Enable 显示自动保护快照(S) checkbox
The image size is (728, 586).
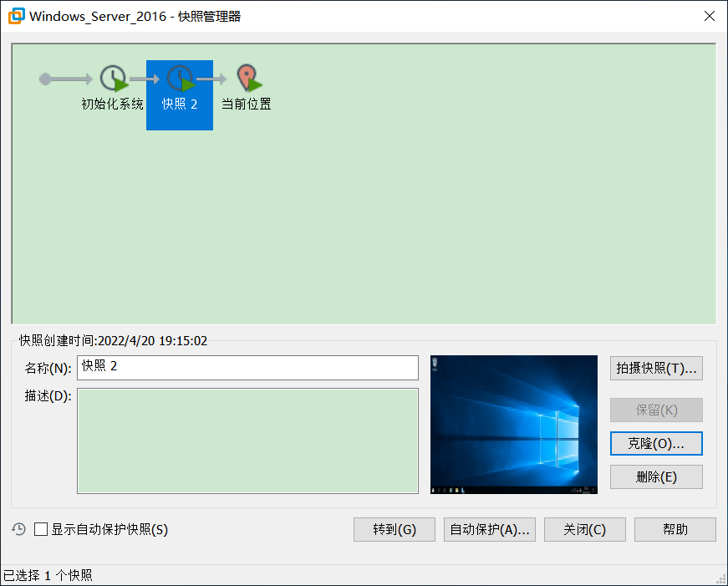click(x=41, y=529)
